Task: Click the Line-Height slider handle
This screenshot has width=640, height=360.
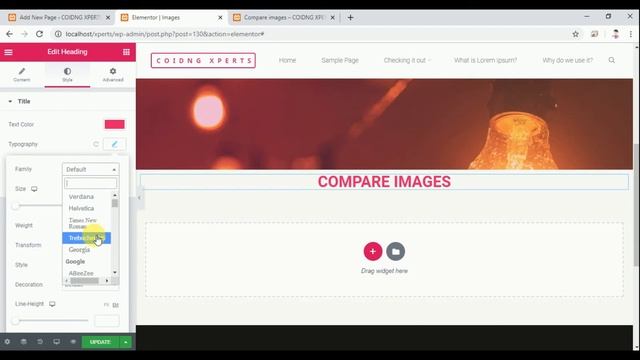Action: [16, 321]
